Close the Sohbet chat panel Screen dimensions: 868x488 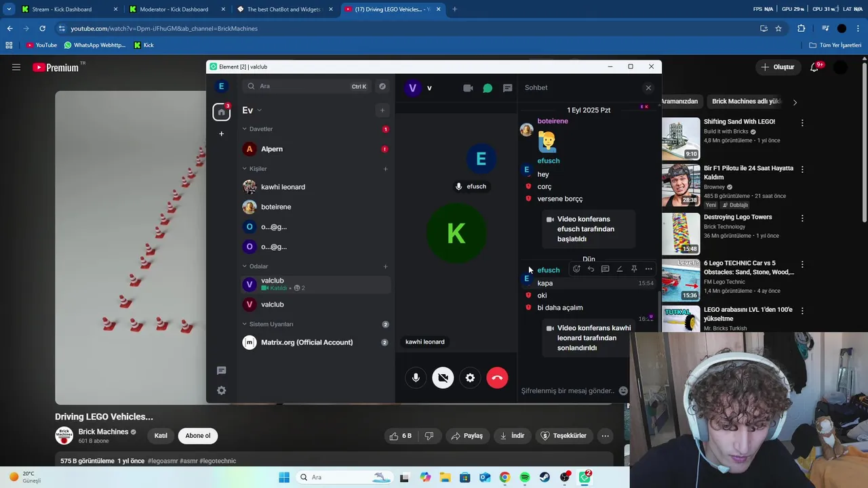click(648, 87)
